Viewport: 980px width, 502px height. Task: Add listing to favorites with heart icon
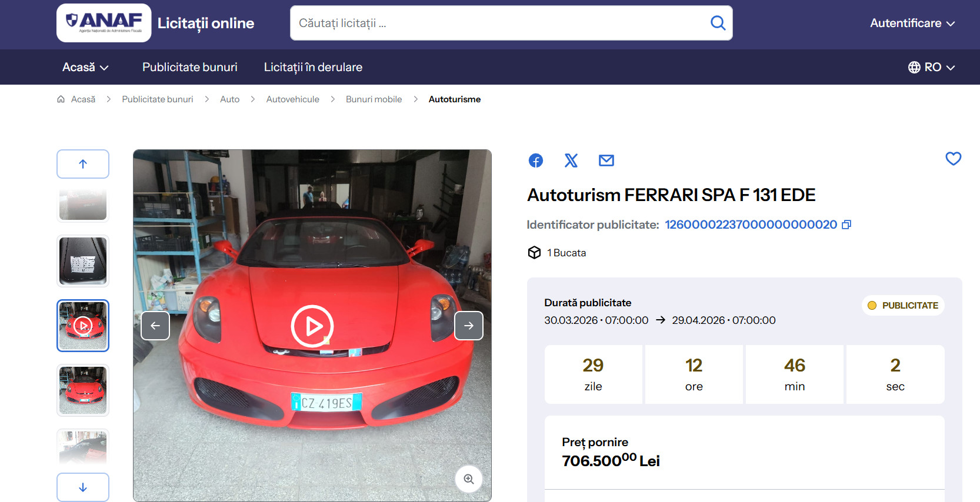click(953, 159)
